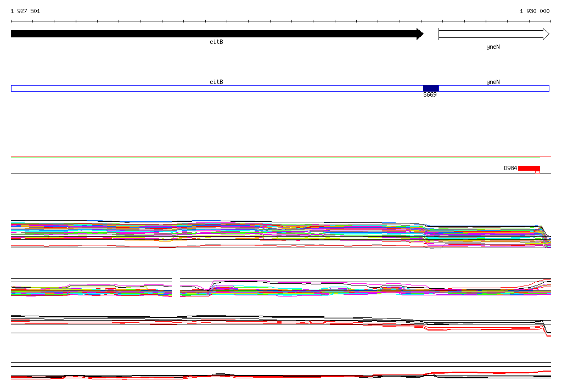Select the dark blue S669 segment
The image size is (562, 392).
coord(431,88)
